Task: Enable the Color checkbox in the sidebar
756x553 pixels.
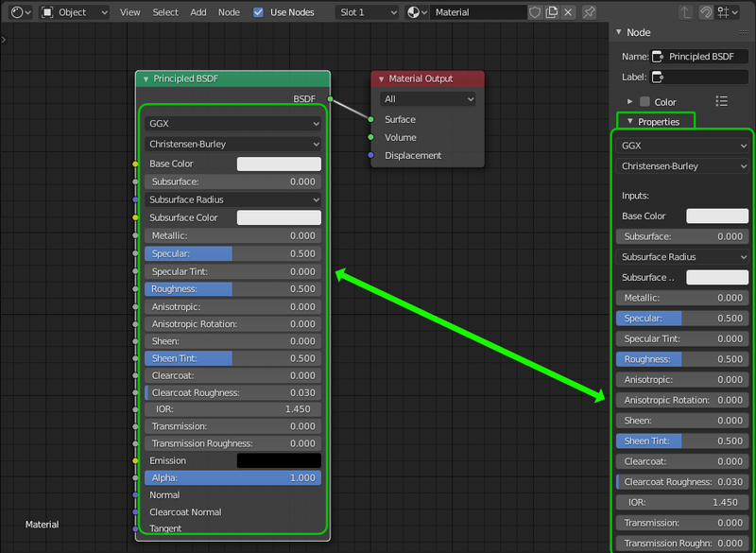Action: (x=644, y=102)
